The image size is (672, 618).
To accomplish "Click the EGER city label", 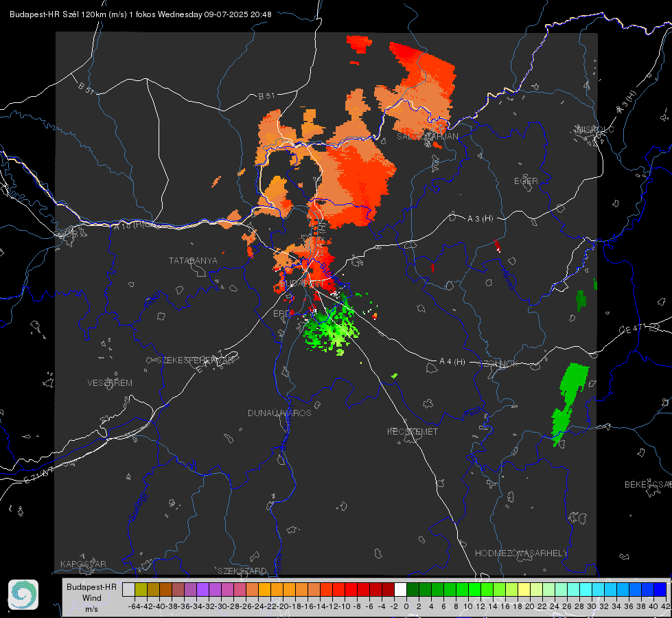I will 526,181.
